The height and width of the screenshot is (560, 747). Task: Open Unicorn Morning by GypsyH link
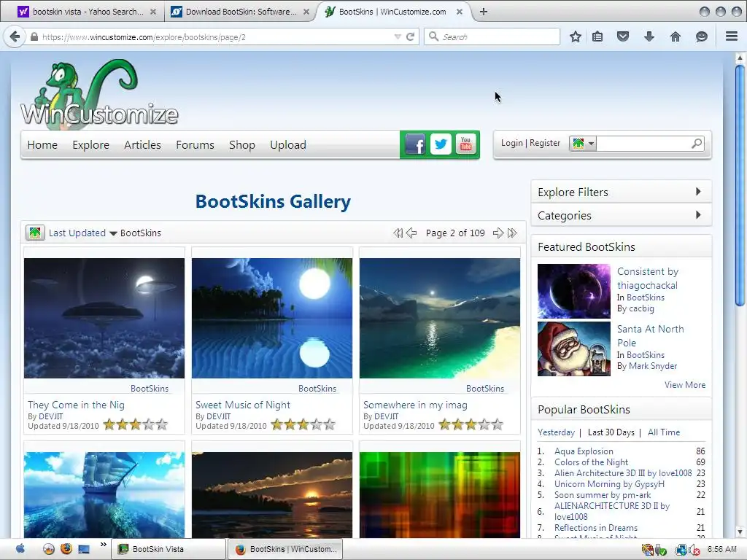(x=609, y=484)
